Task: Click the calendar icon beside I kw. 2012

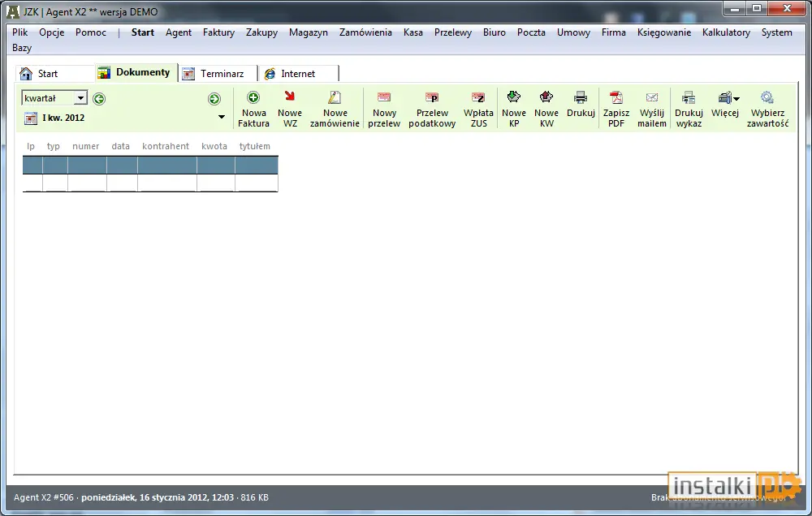Action: click(x=31, y=118)
